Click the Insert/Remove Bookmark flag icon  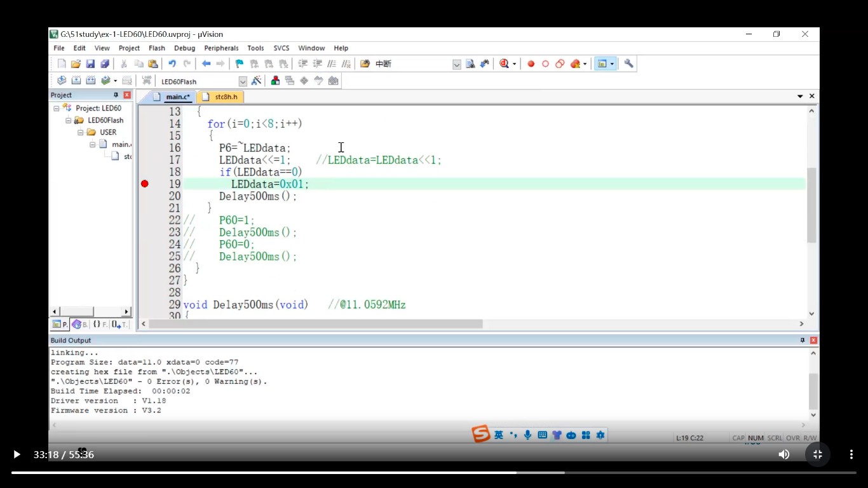pos(239,64)
